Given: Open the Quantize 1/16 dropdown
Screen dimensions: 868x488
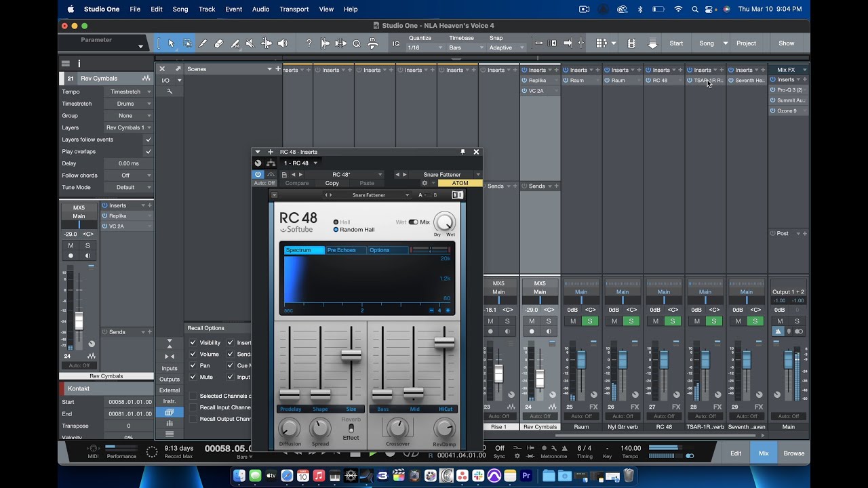Looking at the screenshot, I should pos(425,48).
